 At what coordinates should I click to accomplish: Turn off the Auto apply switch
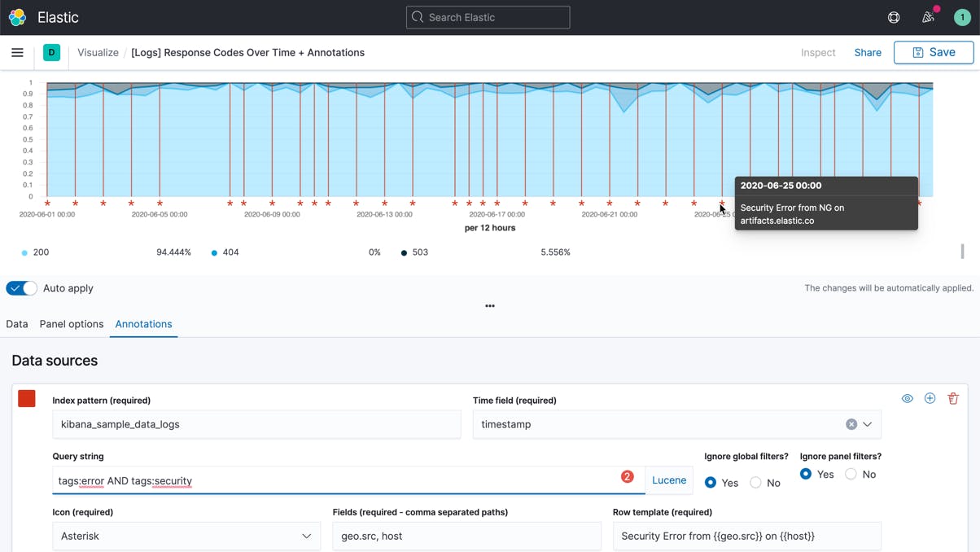[22, 288]
